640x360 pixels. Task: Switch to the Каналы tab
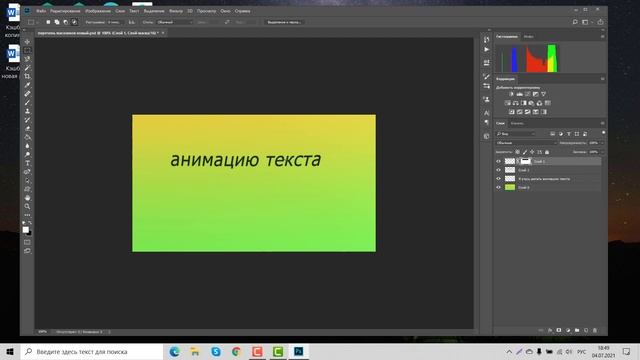click(x=517, y=123)
